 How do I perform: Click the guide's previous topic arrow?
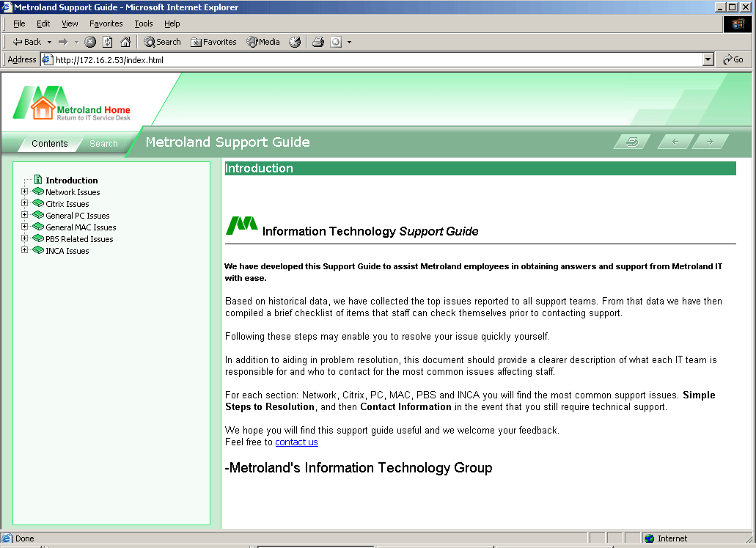coord(675,142)
